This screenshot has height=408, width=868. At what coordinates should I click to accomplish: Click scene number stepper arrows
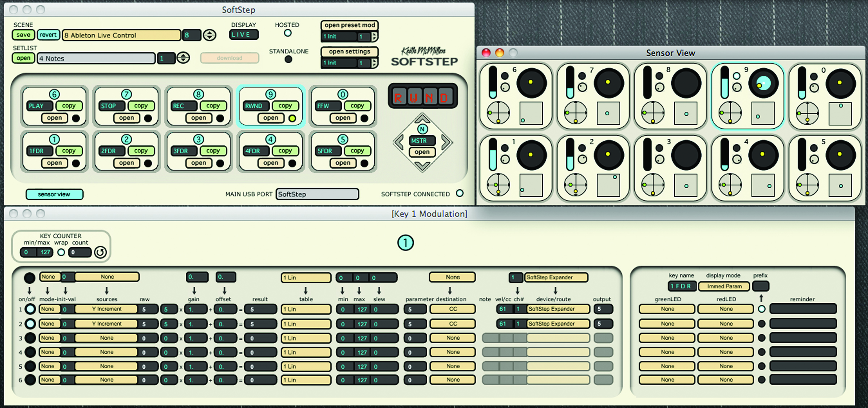tap(209, 35)
